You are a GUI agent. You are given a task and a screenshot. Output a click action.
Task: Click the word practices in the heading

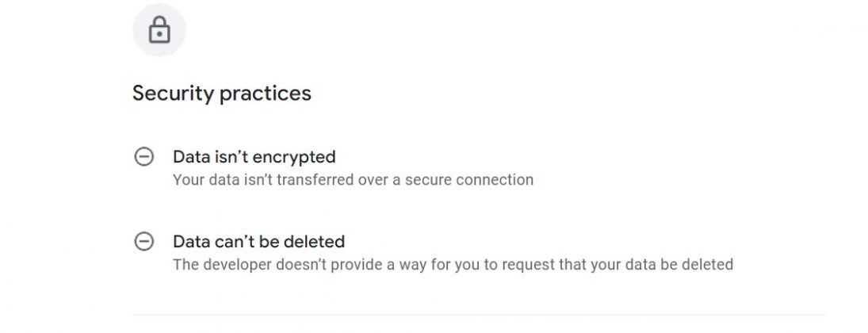tap(266, 94)
